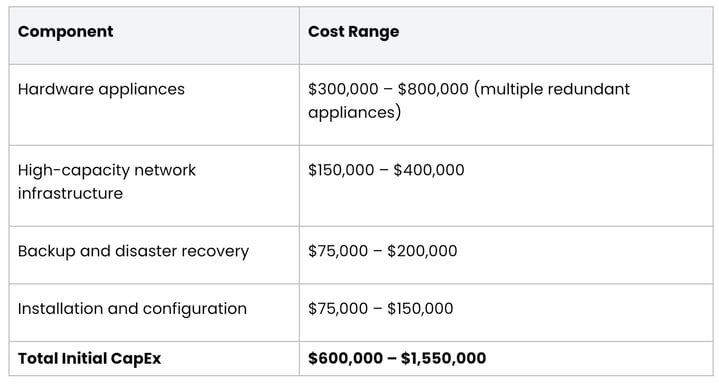Viewport: 719px width, 384px height.
Task: Select the $150,000 – $400,000 cost cell
Action: click(x=506, y=186)
